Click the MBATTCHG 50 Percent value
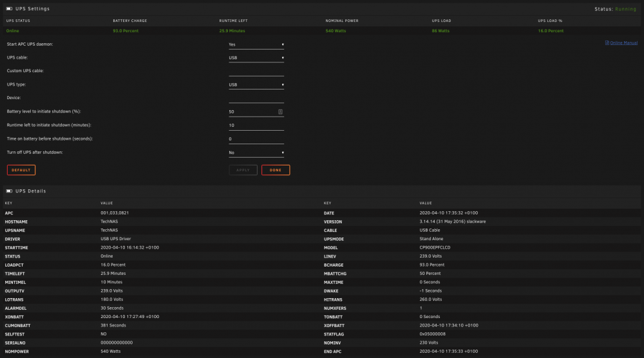Viewport: 644px width, 358px height. click(430, 274)
